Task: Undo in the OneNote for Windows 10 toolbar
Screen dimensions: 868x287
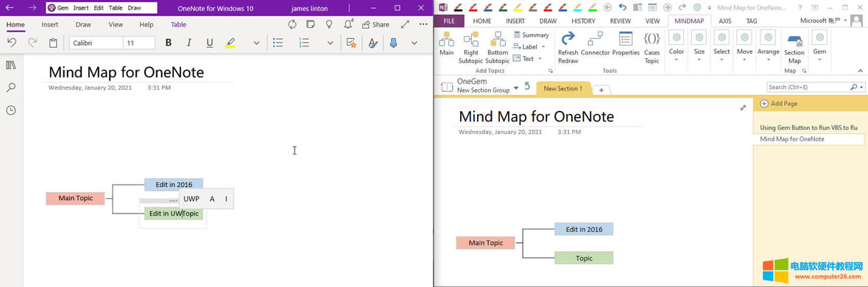Action: coord(12,43)
